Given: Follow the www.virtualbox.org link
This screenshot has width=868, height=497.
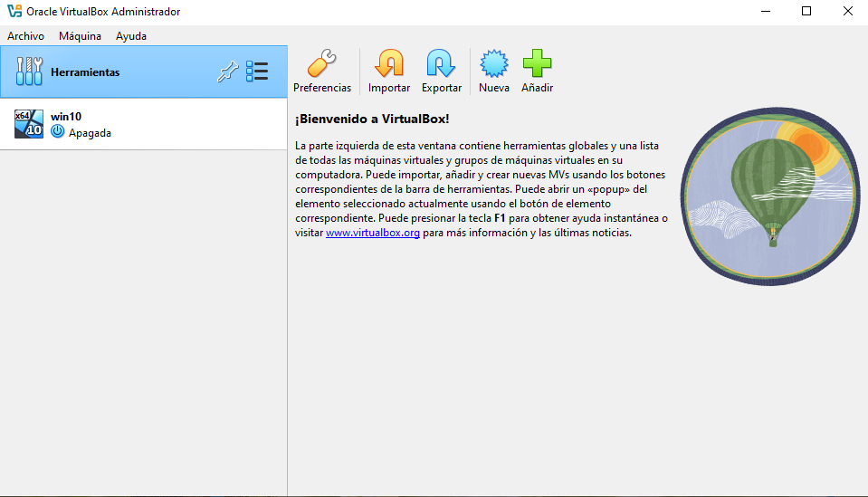Looking at the screenshot, I should click(x=373, y=233).
